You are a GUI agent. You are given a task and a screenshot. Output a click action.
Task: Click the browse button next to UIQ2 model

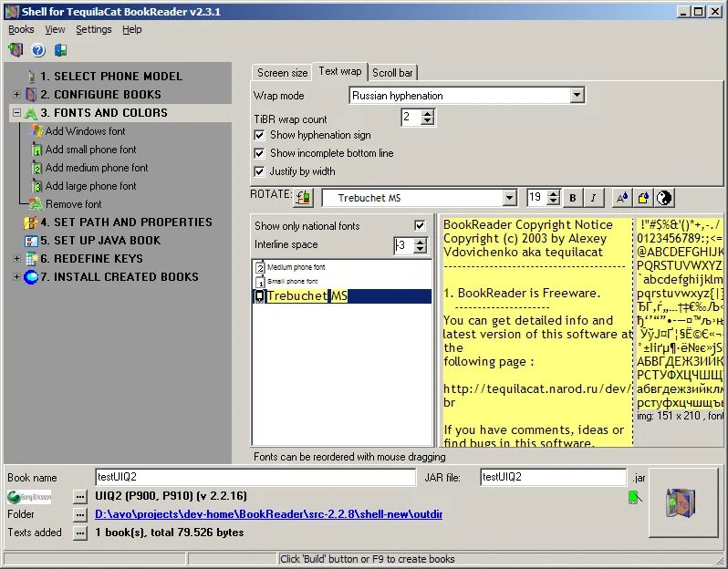coord(80,497)
